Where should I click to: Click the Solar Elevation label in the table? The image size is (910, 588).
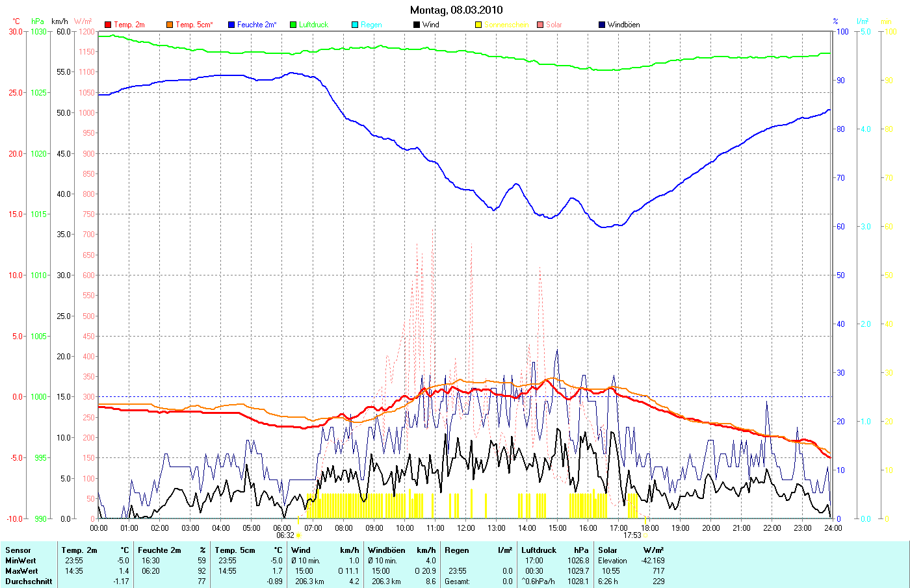[x=612, y=561]
